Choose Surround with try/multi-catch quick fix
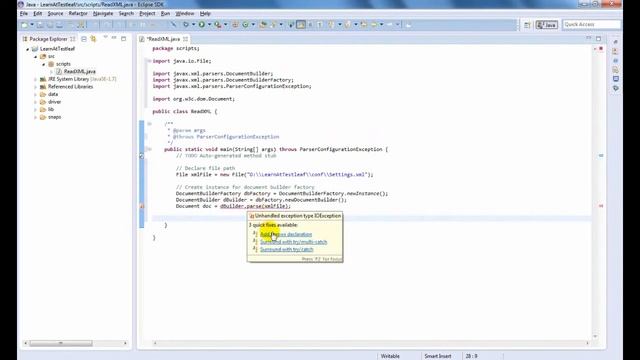The image size is (640, 360). 293,242
